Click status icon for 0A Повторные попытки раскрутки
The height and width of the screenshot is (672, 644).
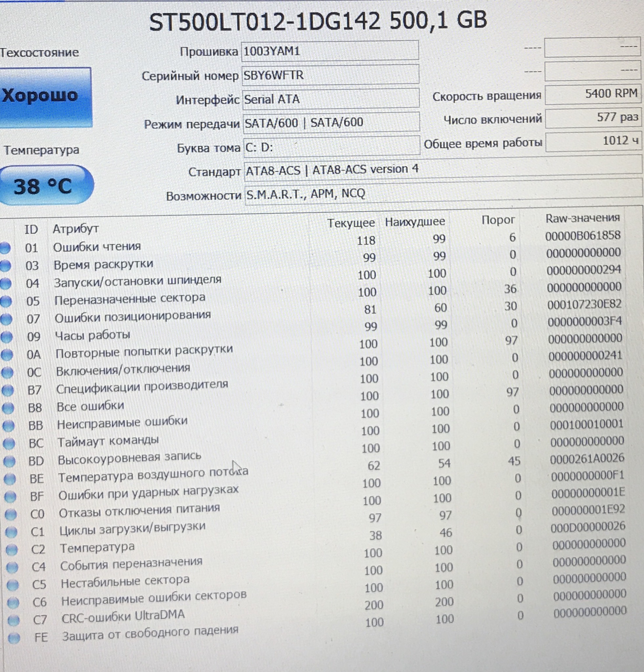pos(7,355)
